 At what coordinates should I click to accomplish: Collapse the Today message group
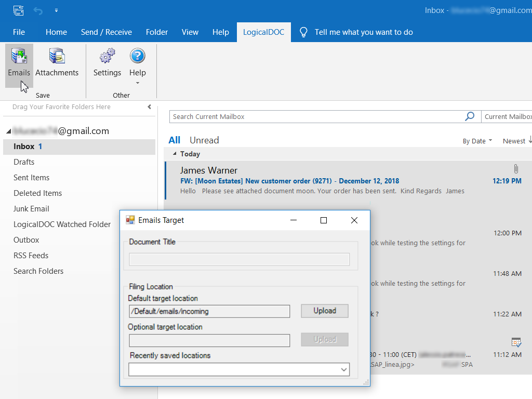(x=175, y=154)
